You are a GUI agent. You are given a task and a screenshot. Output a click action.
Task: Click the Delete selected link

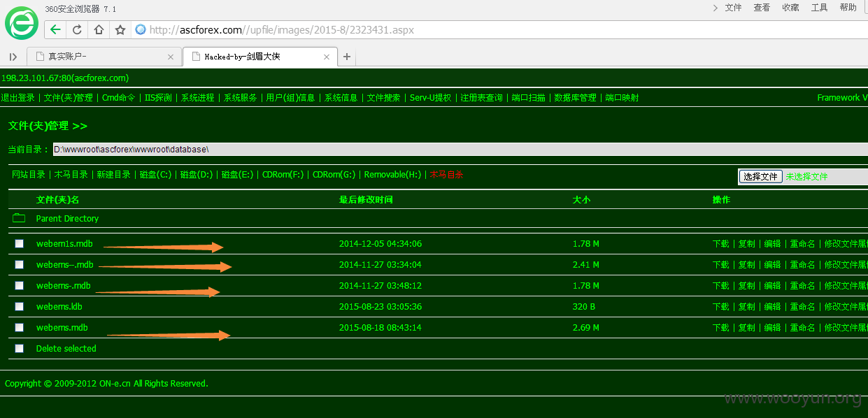point(66,349)
